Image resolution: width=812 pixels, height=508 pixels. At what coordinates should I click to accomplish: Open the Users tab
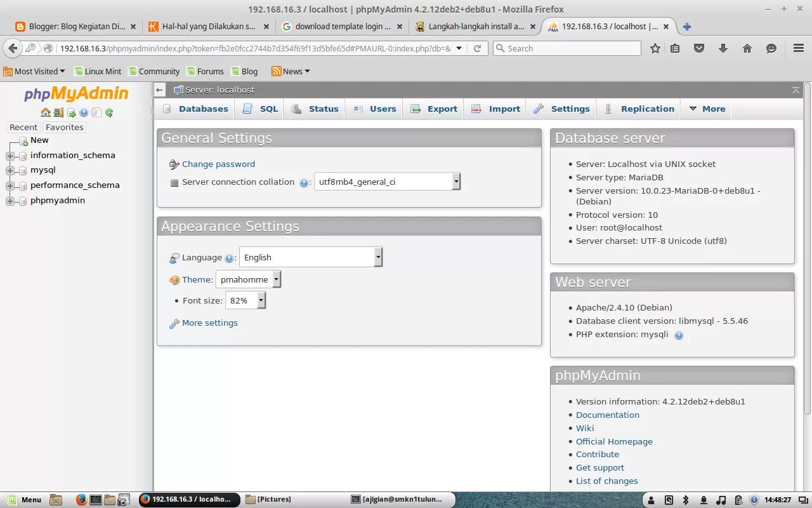point(374,109)
